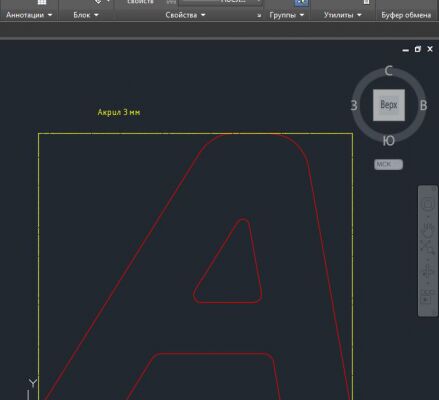Open the full navigation wheel on navigation bar
This screenshot has width=439, height=400.
(x=428, y=204)
